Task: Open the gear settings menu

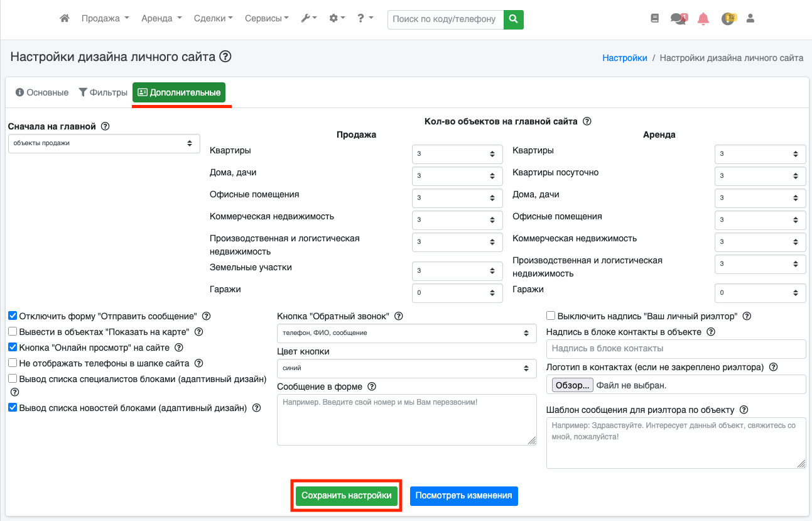Action: pyautogui.click(x=337, y=19)
